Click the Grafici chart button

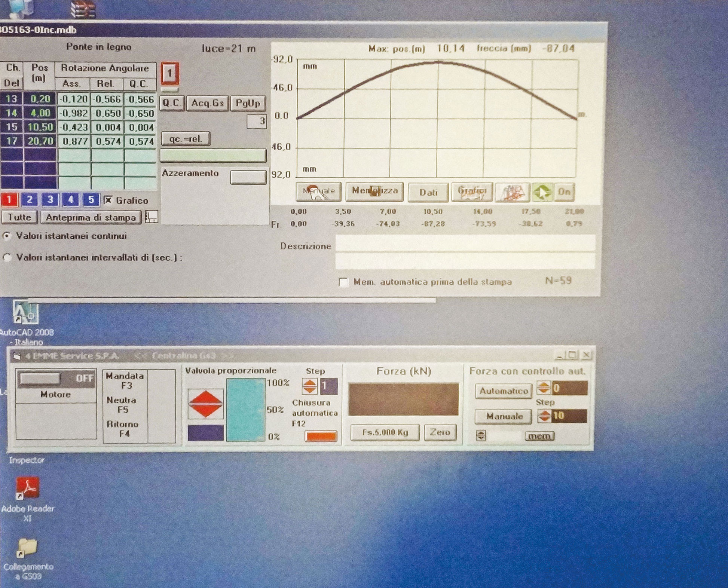(x=472, y=192)
